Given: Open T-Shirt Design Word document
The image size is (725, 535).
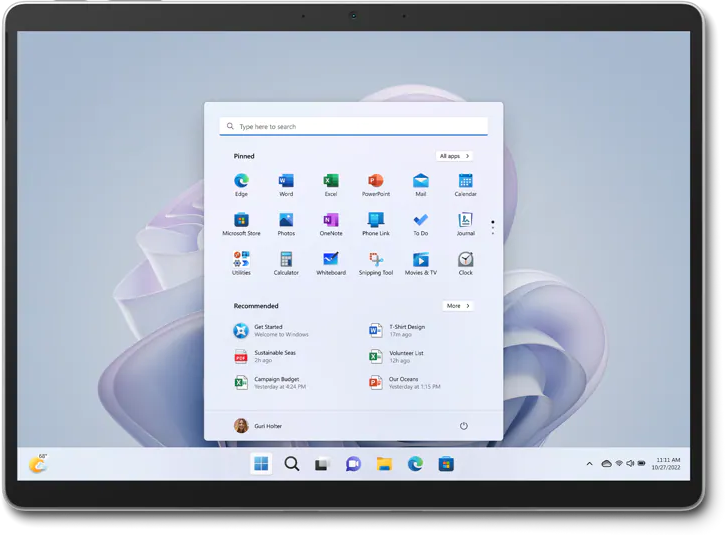Looking at the screenshot, I should pyautogui.click(x=397, y=331).
